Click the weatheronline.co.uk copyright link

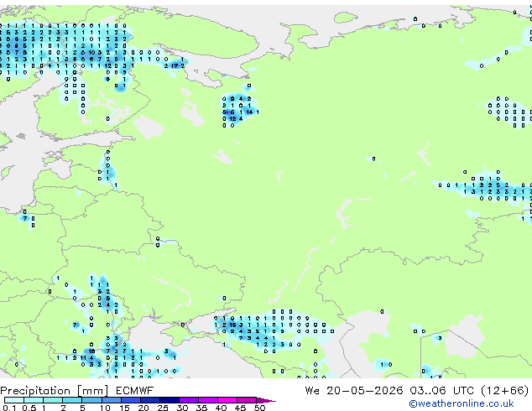point(462,403)
